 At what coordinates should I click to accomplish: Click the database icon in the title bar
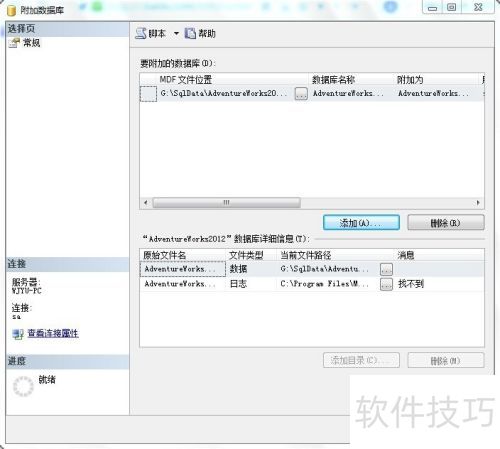coord(11,10)
